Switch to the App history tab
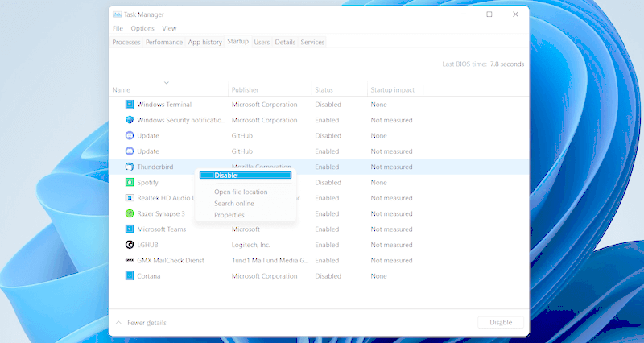This screenshot has height=343, width=644. coord(204,42)
